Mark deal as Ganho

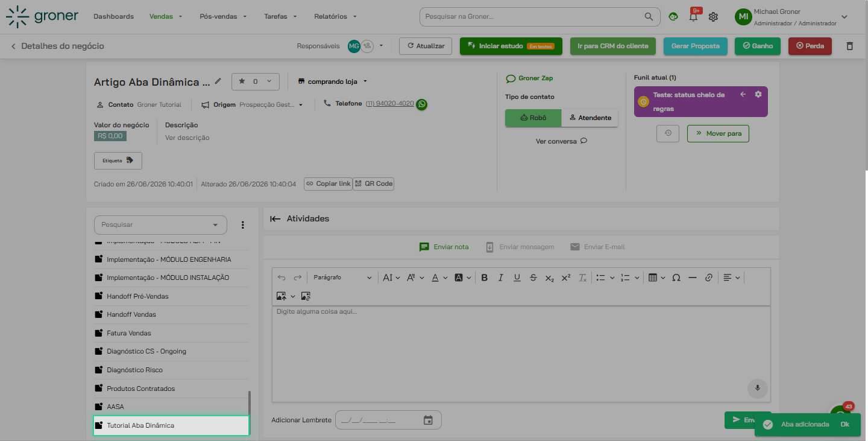pos(758,46)
